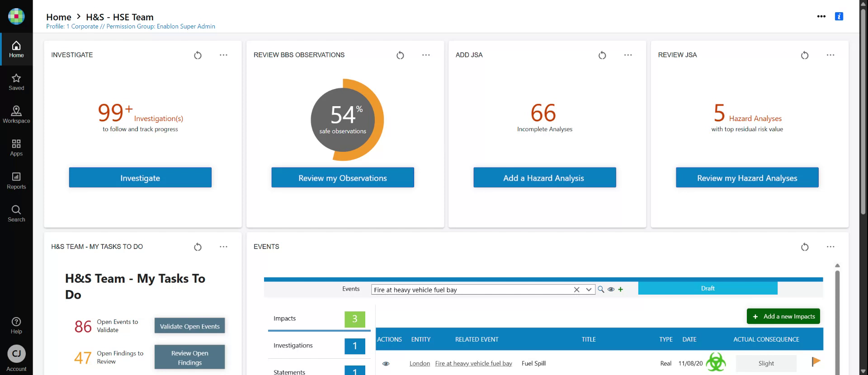Click the orange flag on Fuel Spill row

coord(816,361)
